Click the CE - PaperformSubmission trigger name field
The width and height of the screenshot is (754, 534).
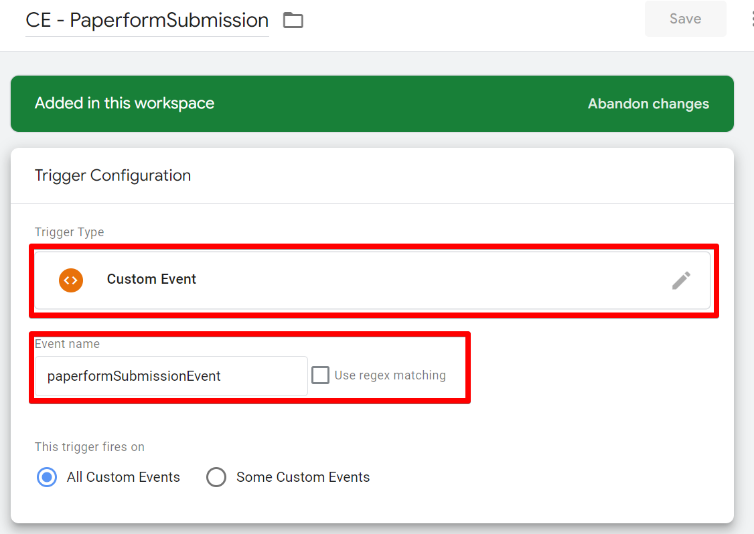pos(147,20)
